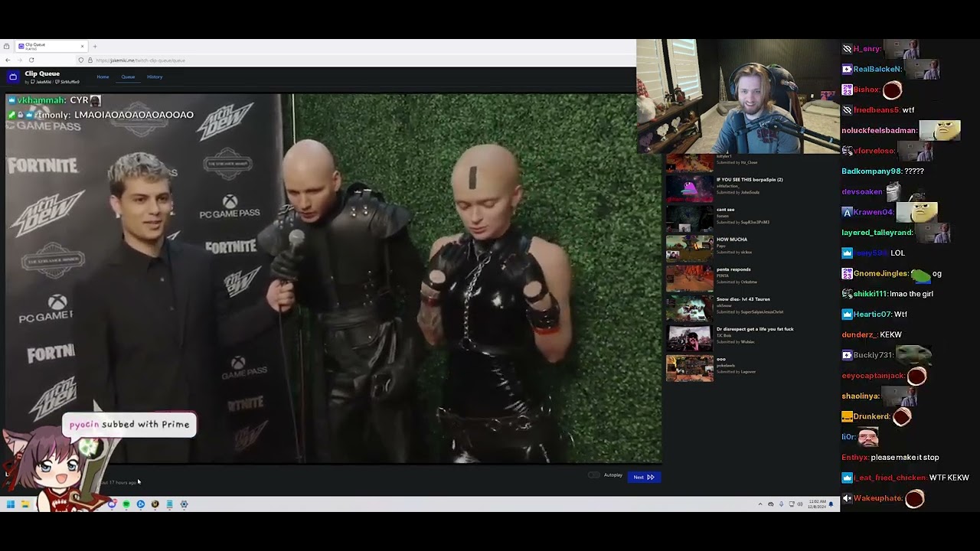Click the tracking protection shield in the address bar
This screenshot has width=980, height=551.
pos(81,60)
